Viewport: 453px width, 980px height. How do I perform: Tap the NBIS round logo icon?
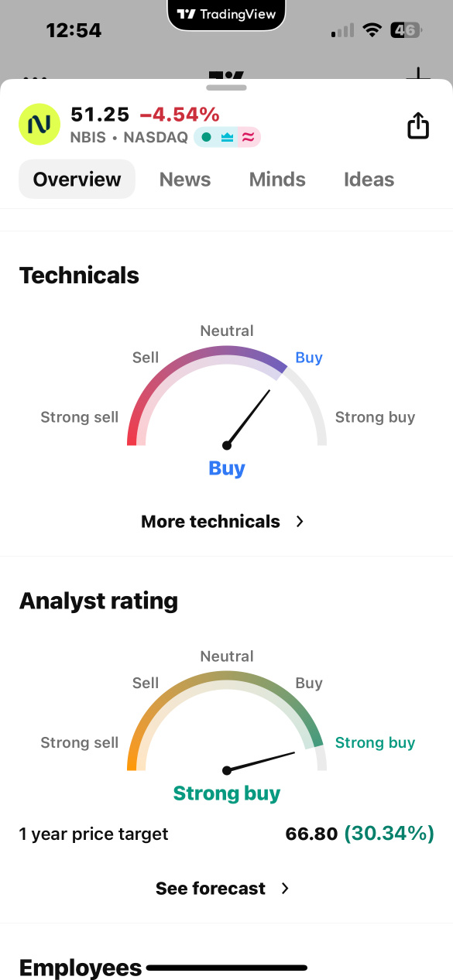[39, 125]
